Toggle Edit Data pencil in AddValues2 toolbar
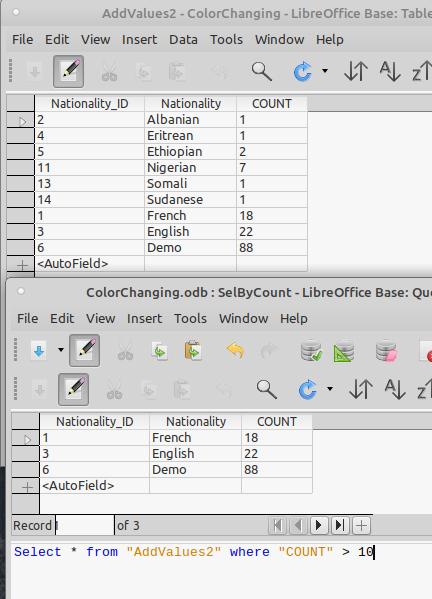The width and height of the screenshot is (432, 599). [69, 71]
